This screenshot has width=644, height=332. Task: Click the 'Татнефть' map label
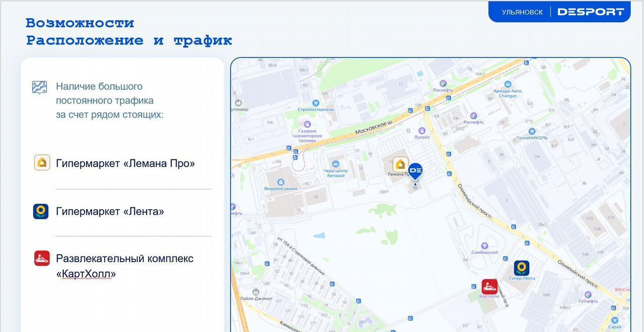click(588, 301)
